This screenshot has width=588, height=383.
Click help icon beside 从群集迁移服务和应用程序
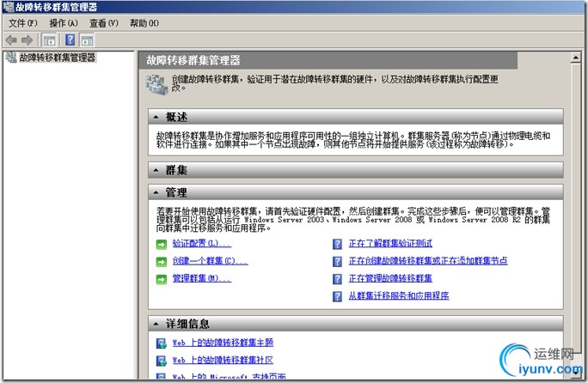click(337, 296)
